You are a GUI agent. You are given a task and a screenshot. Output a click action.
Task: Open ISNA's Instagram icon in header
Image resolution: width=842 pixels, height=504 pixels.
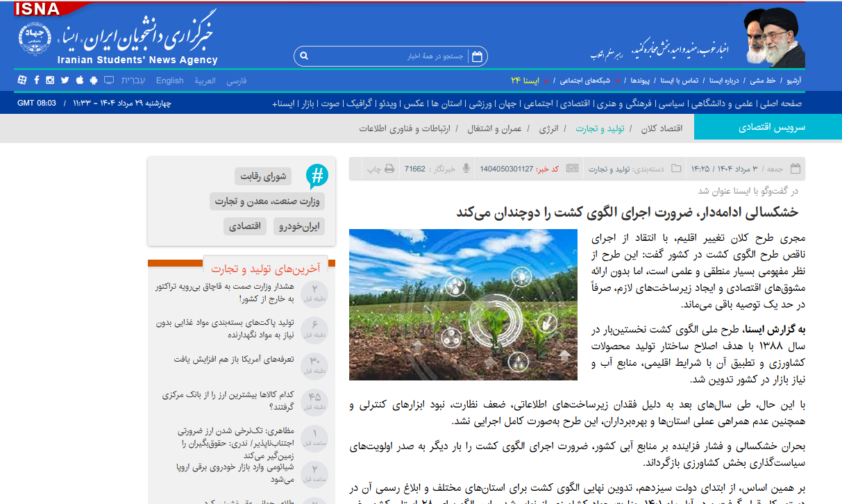point(50,81)
